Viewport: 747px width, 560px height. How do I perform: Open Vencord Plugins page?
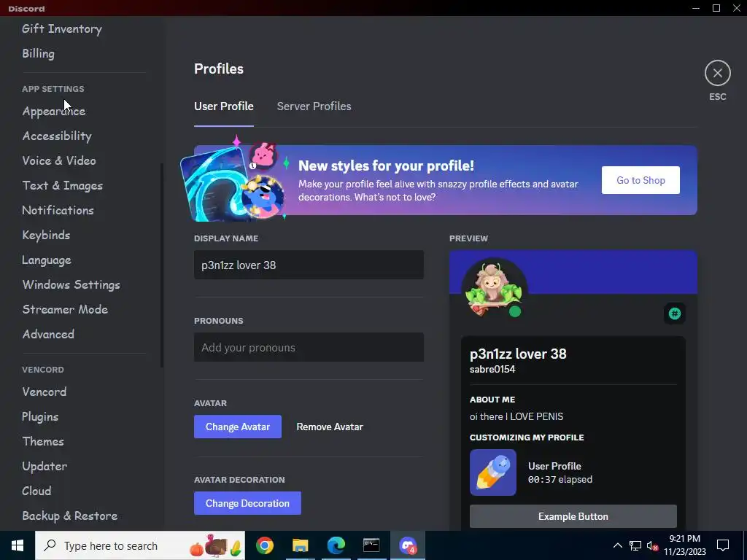(40, 416)
